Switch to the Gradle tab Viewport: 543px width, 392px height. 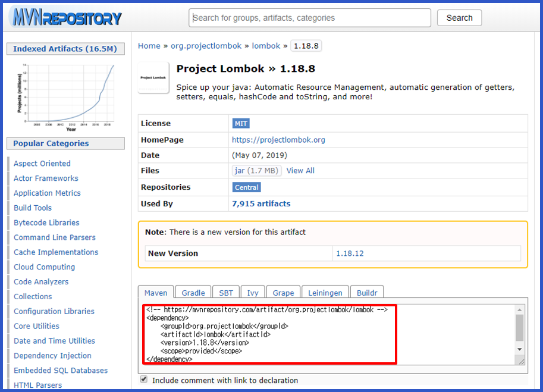click(193, 292)
